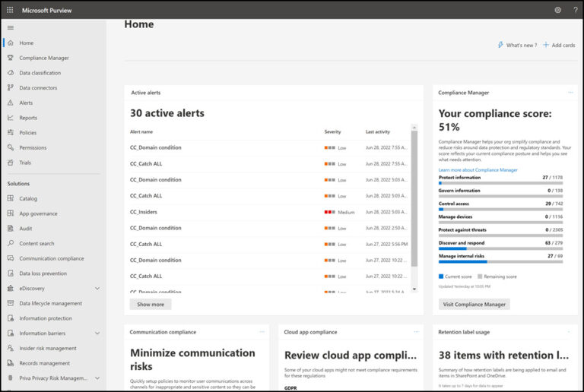Click the Policies sliders icon
The height and width of the screenshot is (392, 584).
coord(11,132)
